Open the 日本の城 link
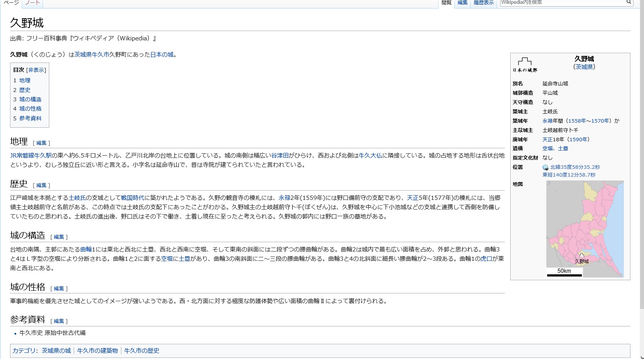The image size is (644, 359). point(162,55)
